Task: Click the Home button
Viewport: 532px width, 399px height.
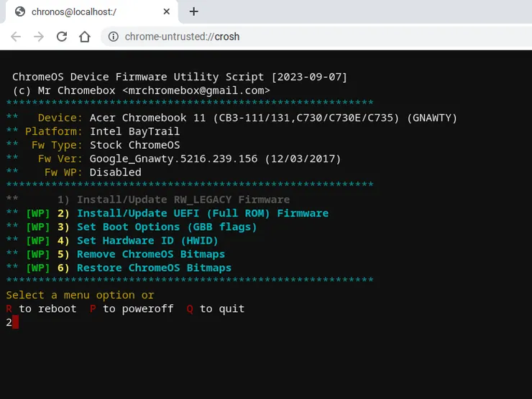Action: 85,37
